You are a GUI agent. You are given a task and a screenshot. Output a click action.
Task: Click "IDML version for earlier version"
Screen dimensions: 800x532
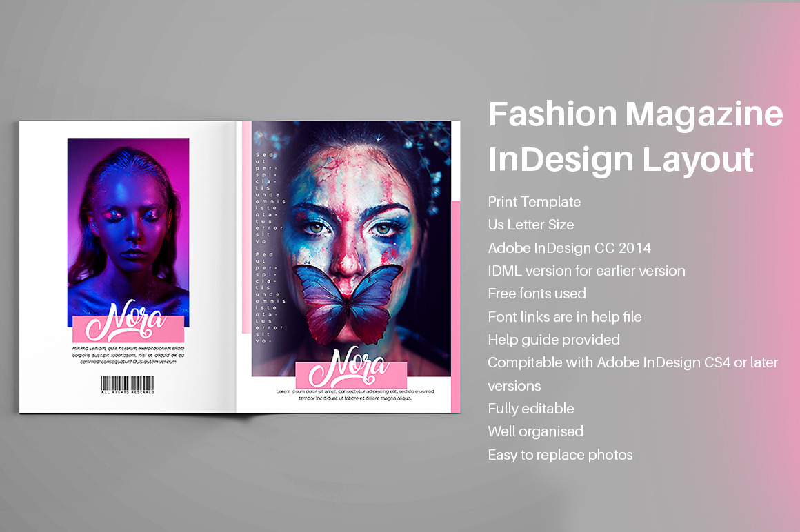click(x=586, y=271)
